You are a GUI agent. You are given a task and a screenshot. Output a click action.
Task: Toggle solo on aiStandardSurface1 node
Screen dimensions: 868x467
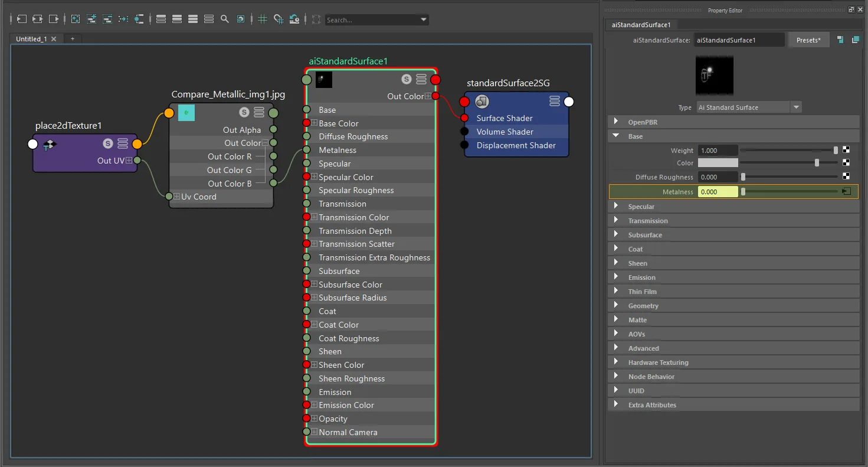tap(407, 79)
